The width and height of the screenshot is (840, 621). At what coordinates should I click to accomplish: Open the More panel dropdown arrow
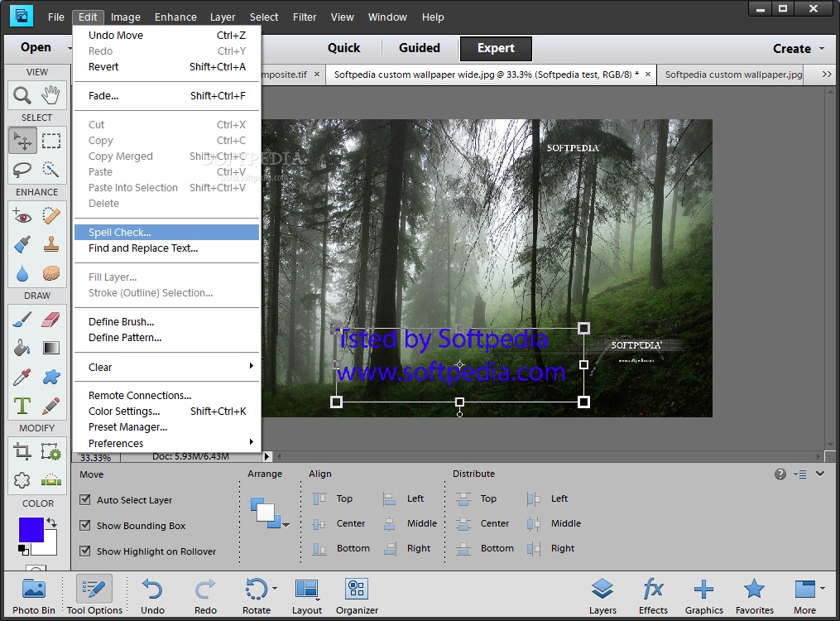tap(823, 589)
